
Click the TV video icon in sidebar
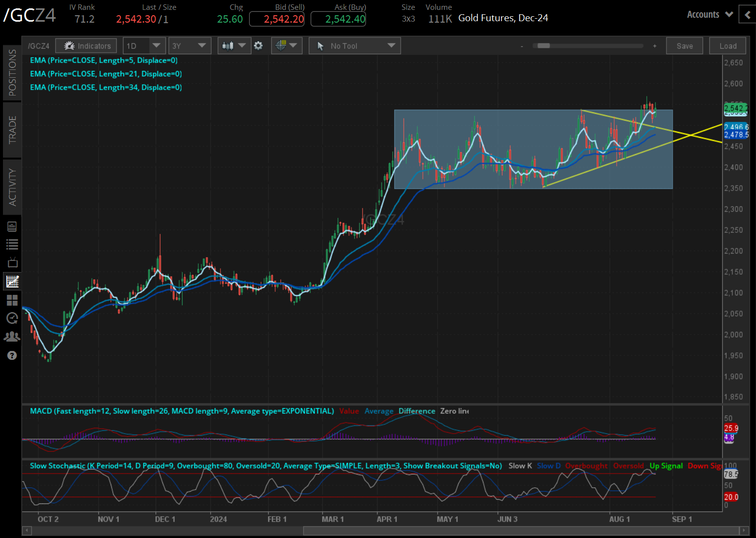(x=12, y=262)
